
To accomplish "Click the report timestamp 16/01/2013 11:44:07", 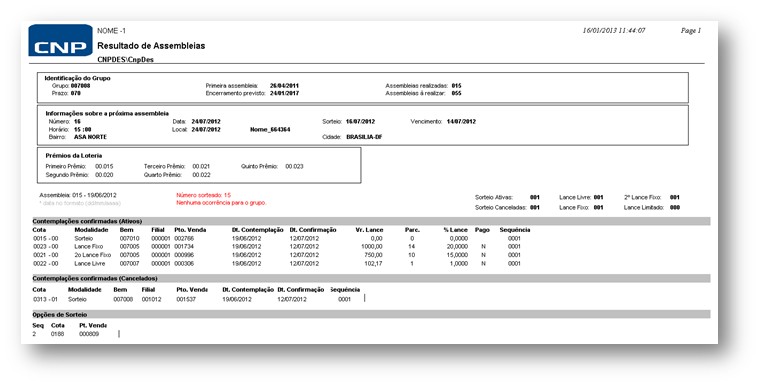I will click(x=614, y=31).
